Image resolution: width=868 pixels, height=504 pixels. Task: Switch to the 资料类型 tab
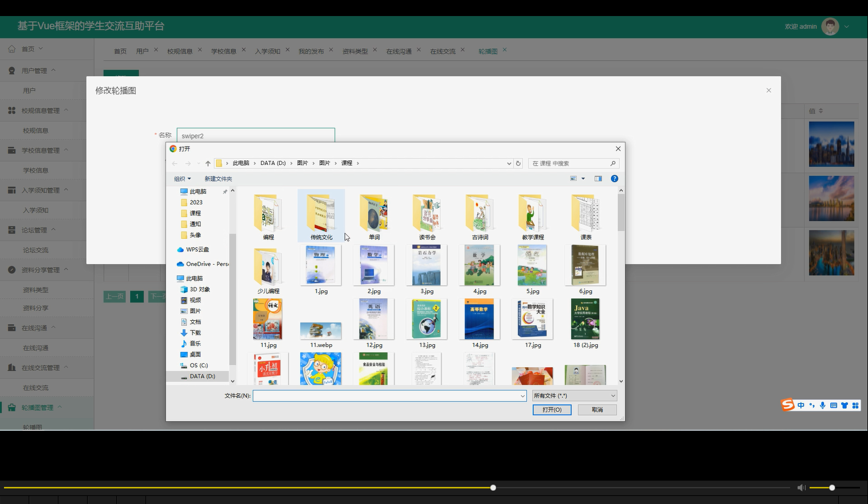click(355, 51)
